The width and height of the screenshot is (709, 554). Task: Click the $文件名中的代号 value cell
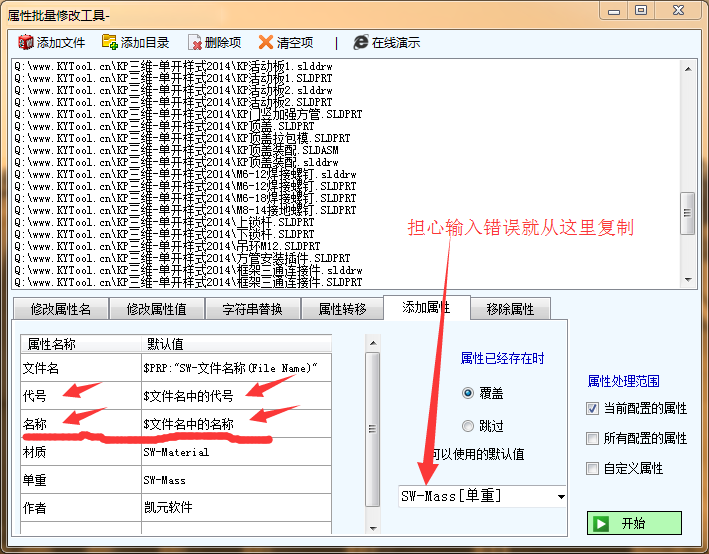(x=236, y=396)
